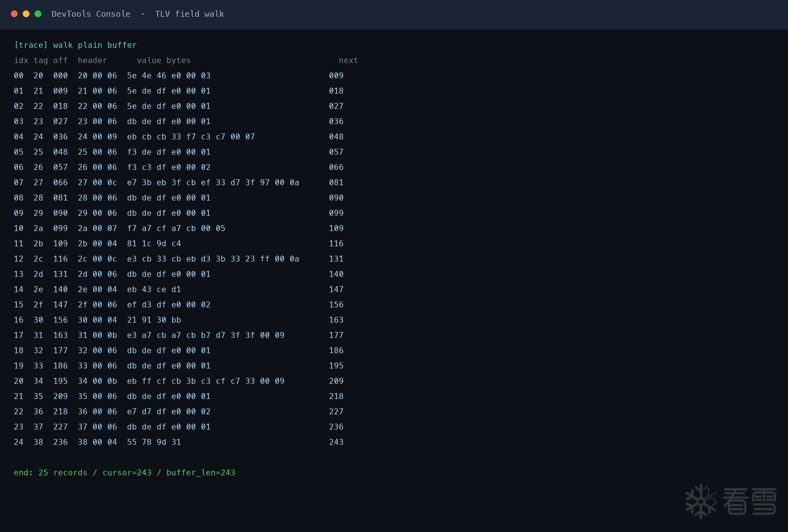This screenshot has width=788, height=532.
Task: Click the yellow minimize window dot
Action: point(26,14)
